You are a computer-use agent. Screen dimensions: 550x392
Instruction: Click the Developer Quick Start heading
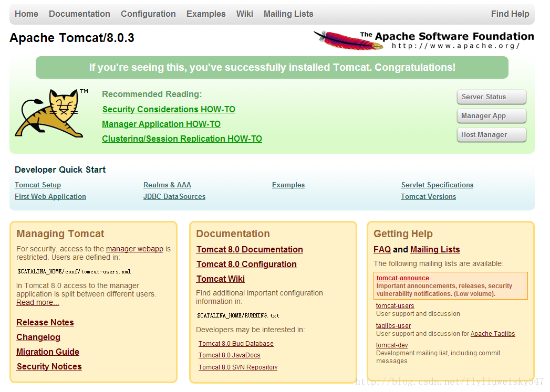click(x=60, y=170)
